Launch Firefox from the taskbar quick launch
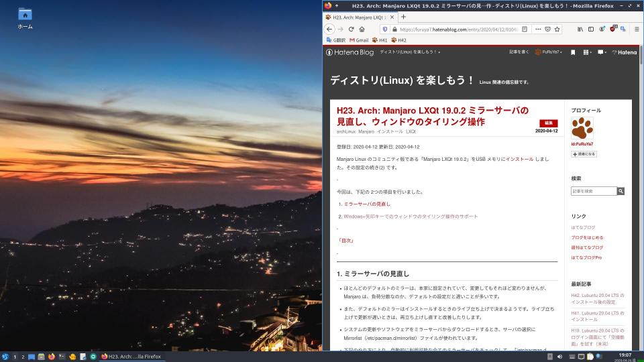The height and width of the screenshot is (362, 644). point(52,357)
